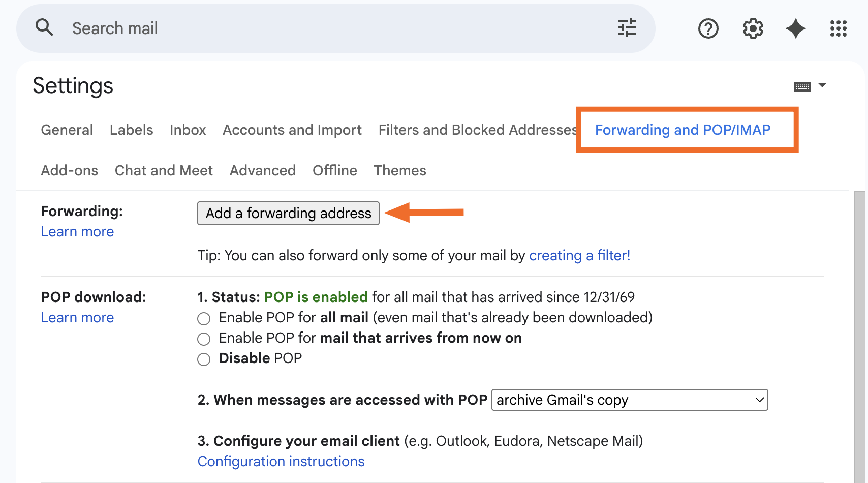This screenshot has width=868, height=483.
Task: Click Configuration instructions link
Action: [281, 461]
